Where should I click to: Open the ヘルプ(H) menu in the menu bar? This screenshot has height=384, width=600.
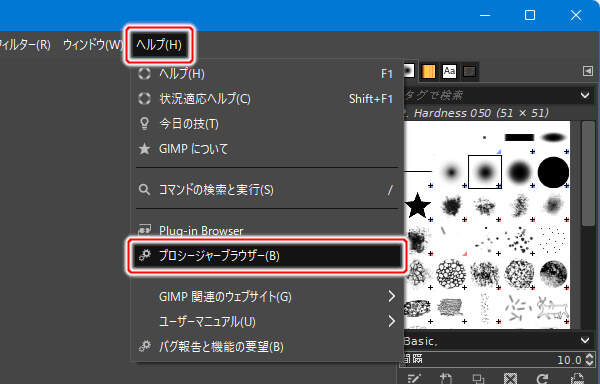coord(159,45)
